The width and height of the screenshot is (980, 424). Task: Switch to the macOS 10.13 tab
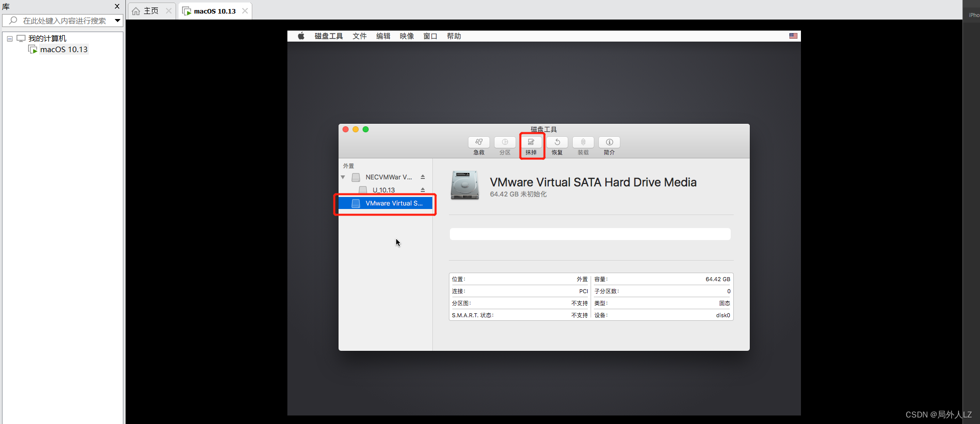pos(215,11)
